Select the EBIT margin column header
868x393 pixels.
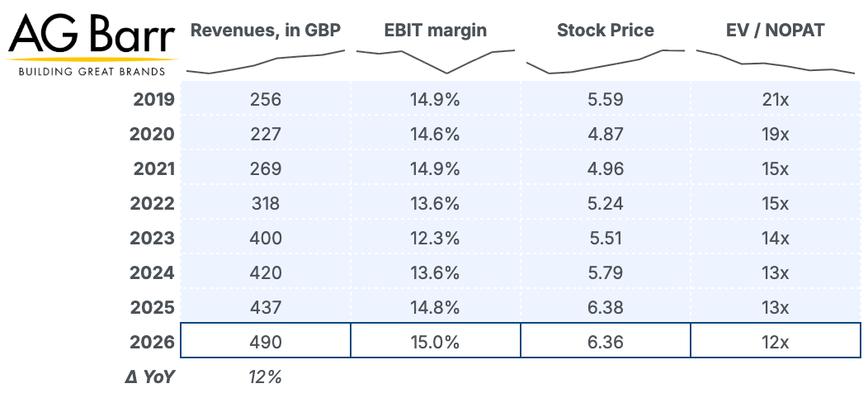pos(436,30)
